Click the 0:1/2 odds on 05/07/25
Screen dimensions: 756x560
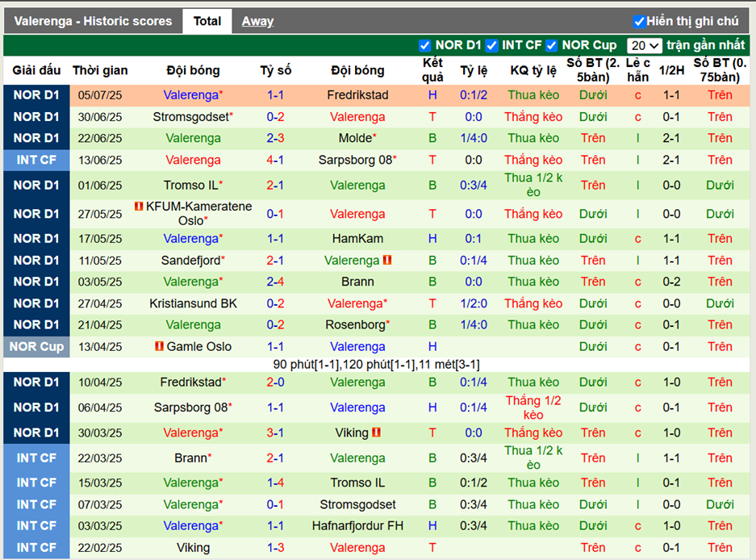(474, 95)
